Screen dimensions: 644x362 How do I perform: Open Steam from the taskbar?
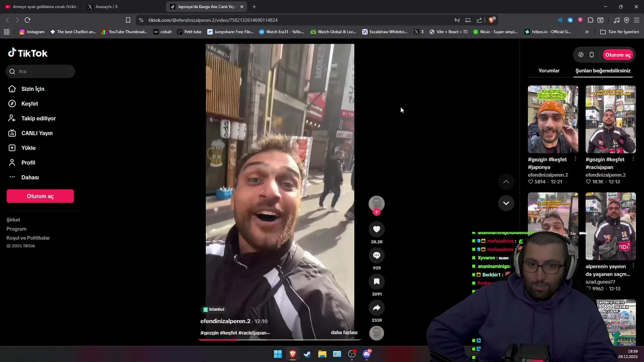click(x=307, y=354)
